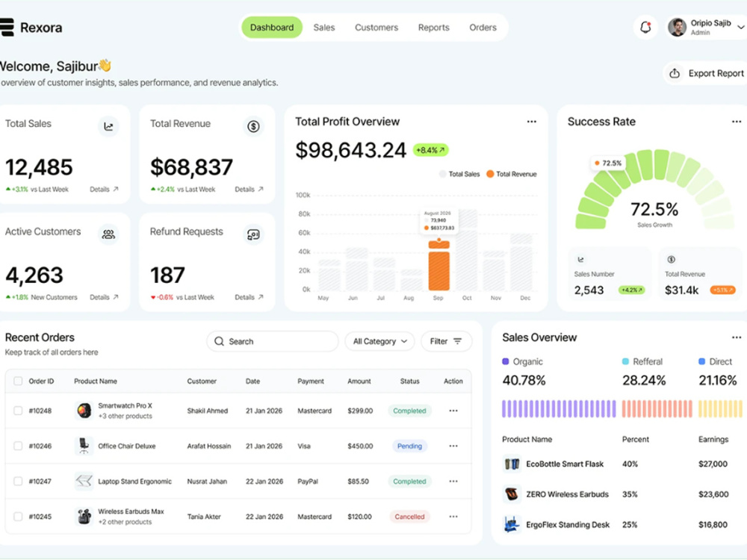Navigate to the Orders tab
Viewport: 747px width, 560px height.
[483, 27]
